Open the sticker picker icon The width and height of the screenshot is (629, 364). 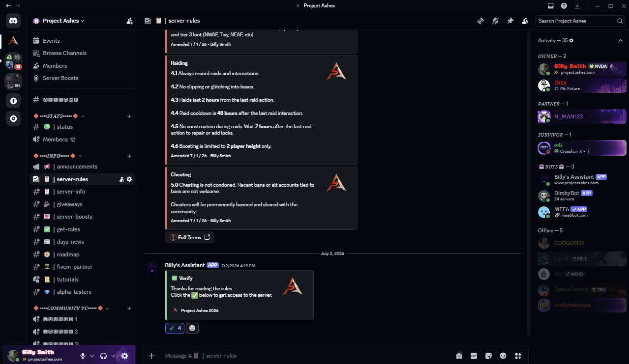pos(488,356)
